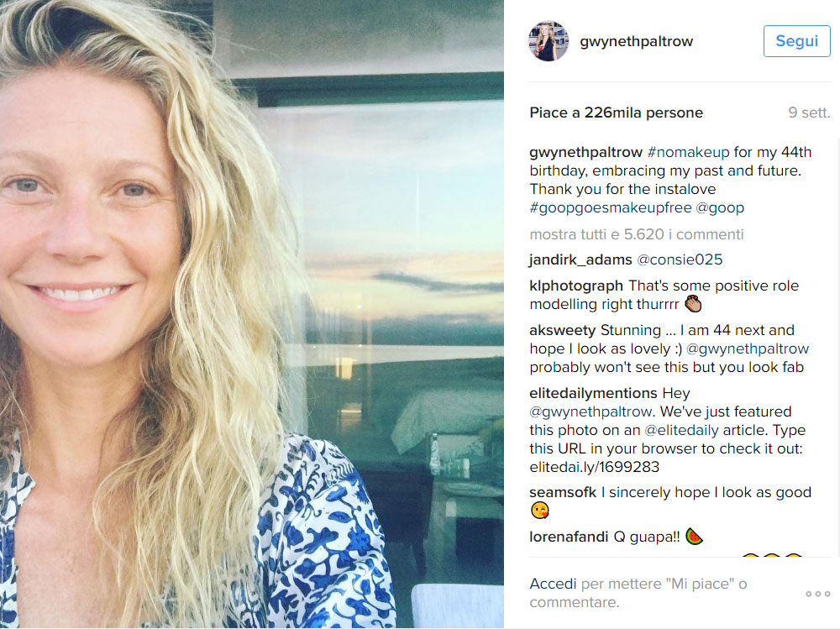Viewport: 840px width, 629px height.
Task: Open aksweety commenter profile
Action: point(563,330)
